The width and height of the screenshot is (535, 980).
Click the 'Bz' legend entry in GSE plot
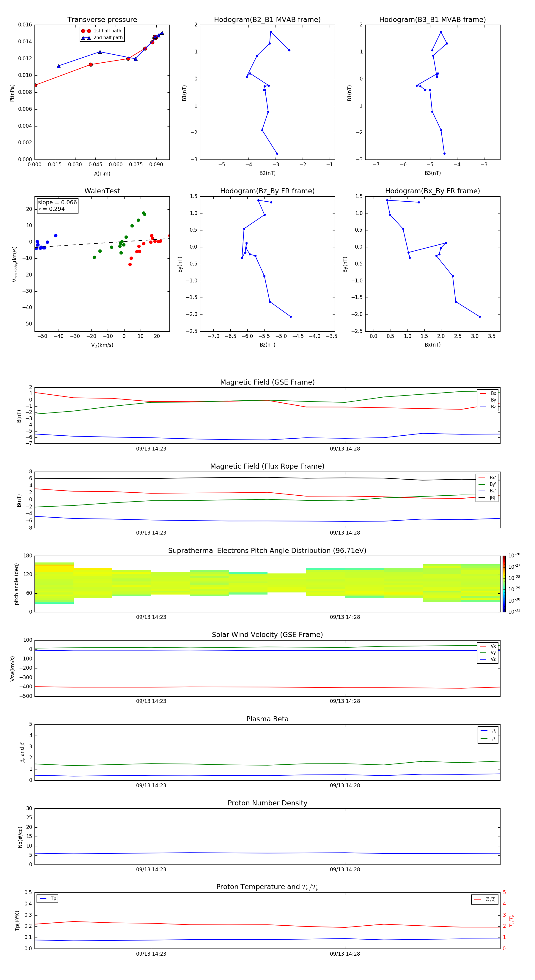[x=488, y=407]
